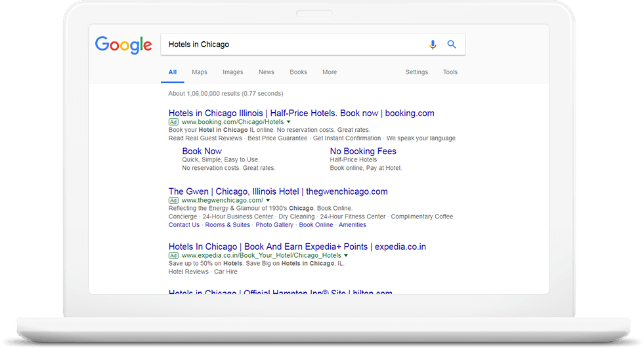The height and width of the screenshot is (349, 644).
Task: Expand dropdown arrow next to expedia.co.in URL
Action: point(345,256)
